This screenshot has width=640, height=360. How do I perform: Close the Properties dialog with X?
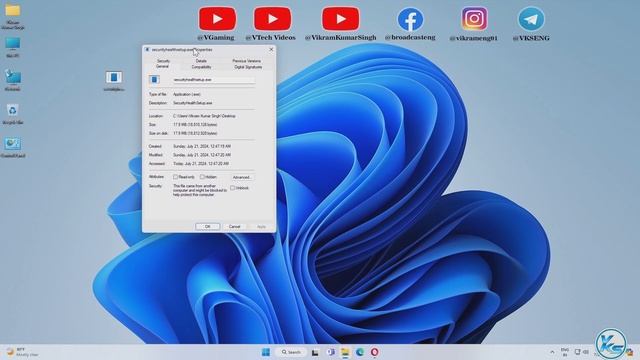point(271,49)
